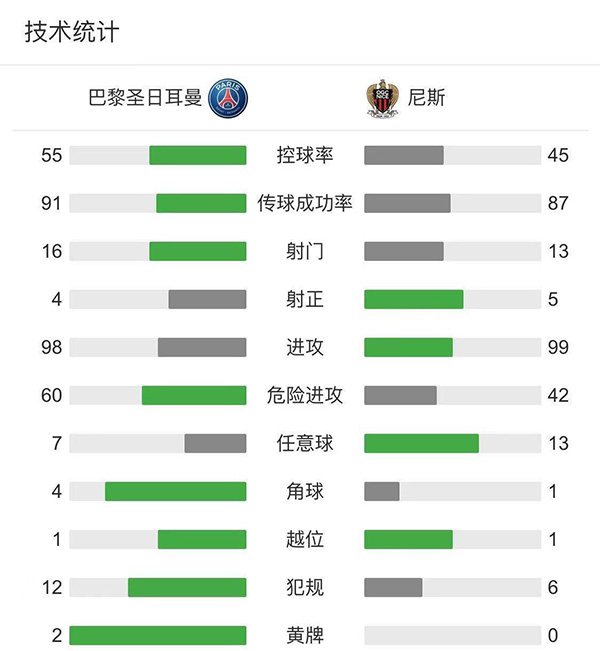600x651 pixels.
Task: Click PSG's green possession bar
Action: [198, 155]
